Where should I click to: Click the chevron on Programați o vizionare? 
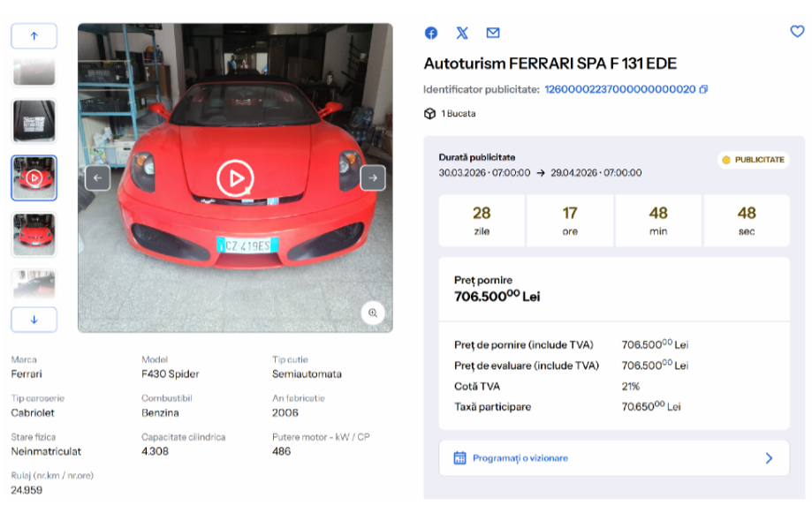click(769, 458)
